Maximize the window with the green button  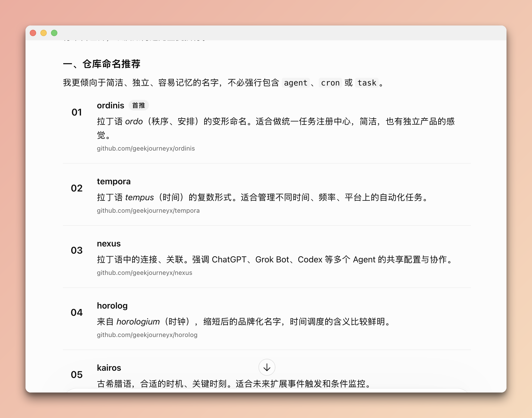[54, 33]
